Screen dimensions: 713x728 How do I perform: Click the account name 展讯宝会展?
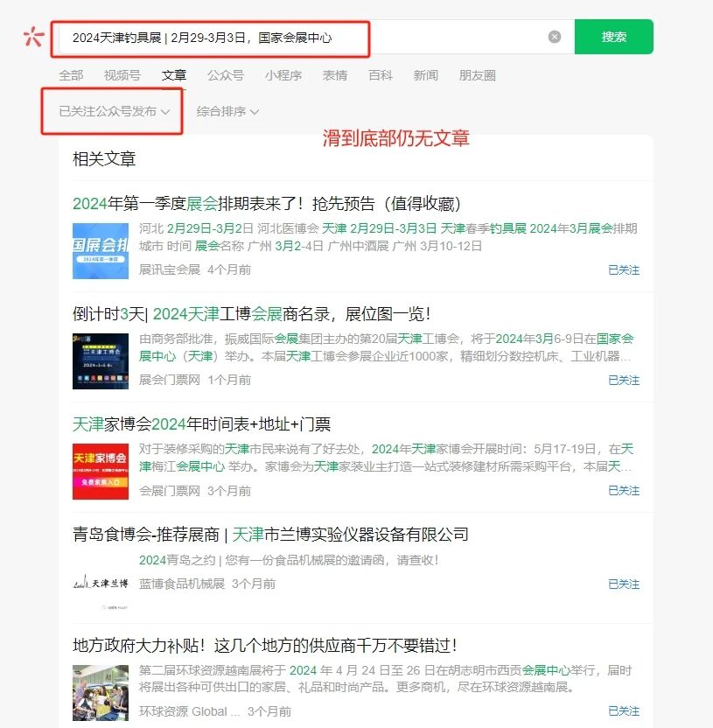point(170,269)
